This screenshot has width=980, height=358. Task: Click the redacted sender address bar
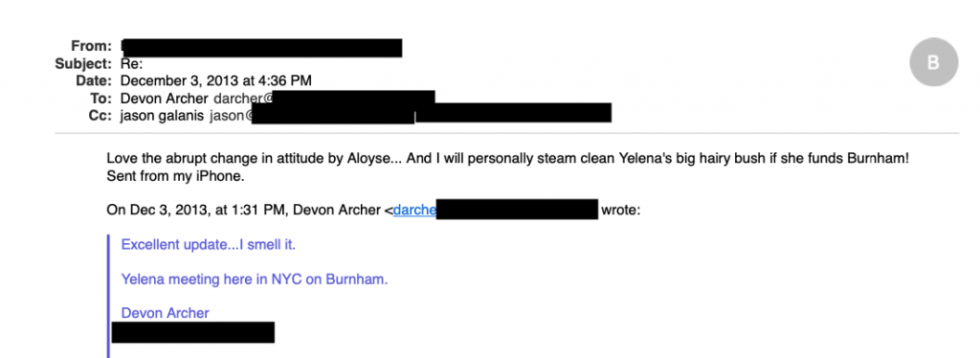[261, 48]
